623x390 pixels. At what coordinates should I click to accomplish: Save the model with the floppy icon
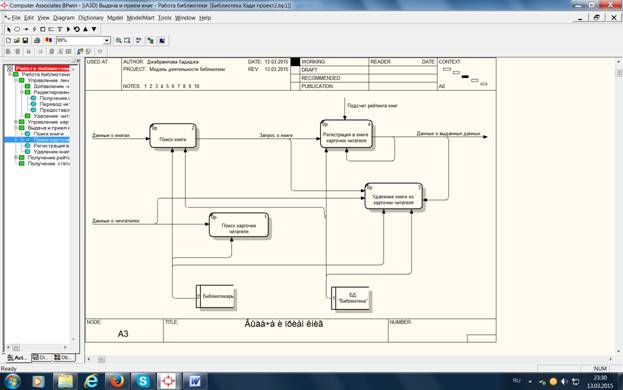tap(25, 40)
